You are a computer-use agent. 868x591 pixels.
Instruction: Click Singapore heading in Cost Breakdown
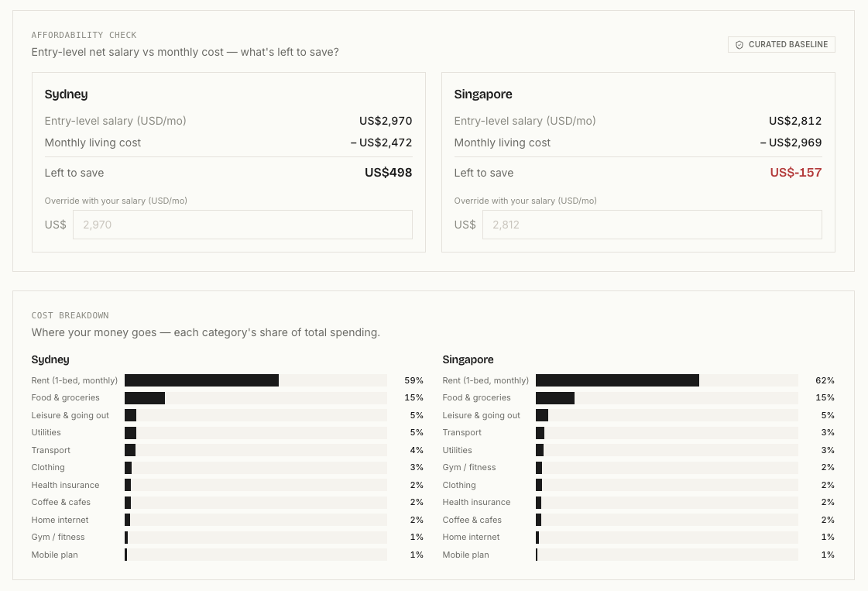coord(468,359)
